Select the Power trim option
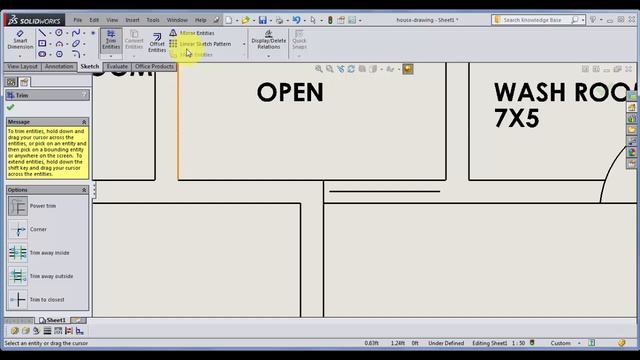Viewport: 640px width, 360px height. pos(32,206)
